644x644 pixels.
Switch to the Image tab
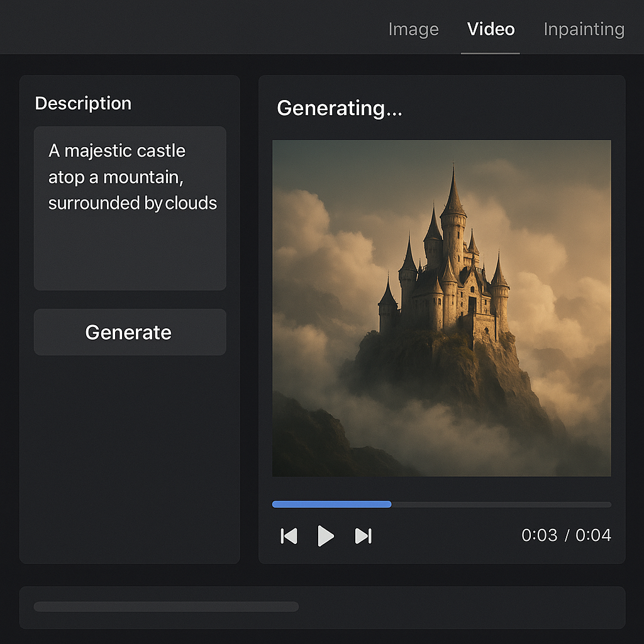(413, 29)
